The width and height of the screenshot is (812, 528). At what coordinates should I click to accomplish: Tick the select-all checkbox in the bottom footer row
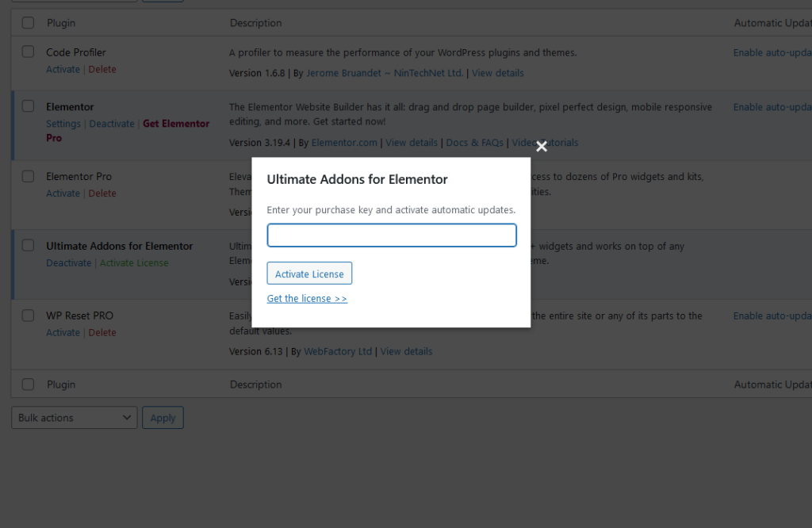[28, 384]
